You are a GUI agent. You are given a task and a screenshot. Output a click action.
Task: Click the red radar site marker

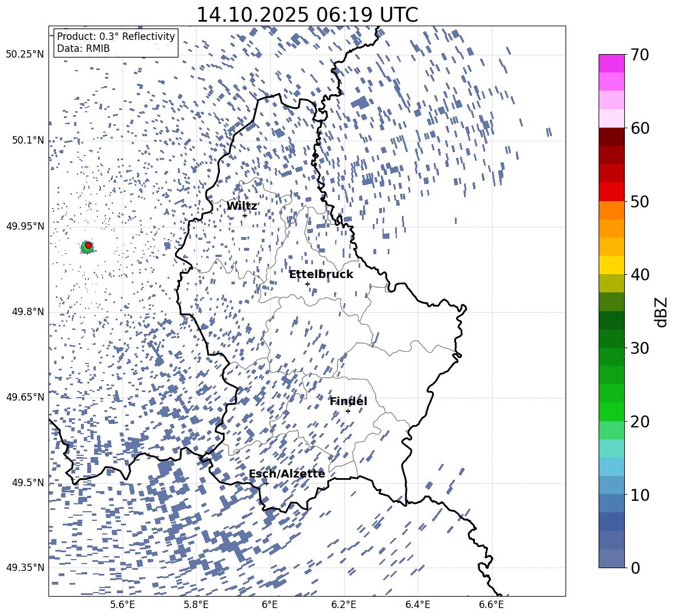coord(88,245)
